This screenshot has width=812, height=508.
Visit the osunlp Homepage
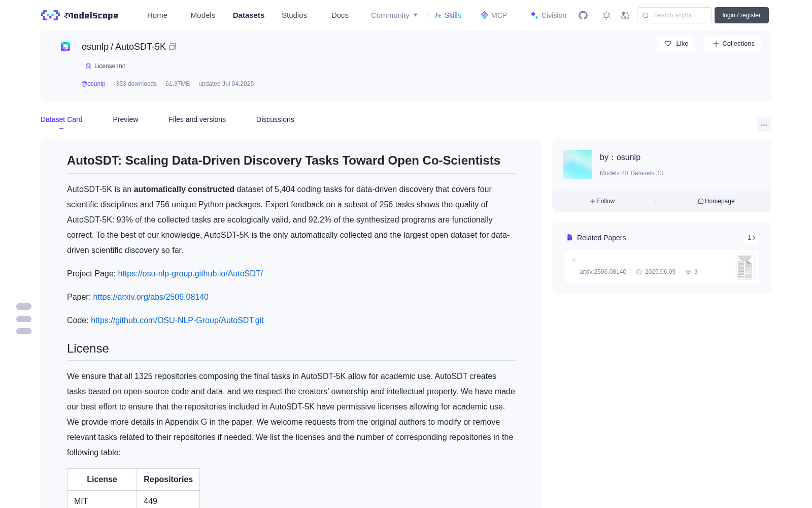pos(716,201)
